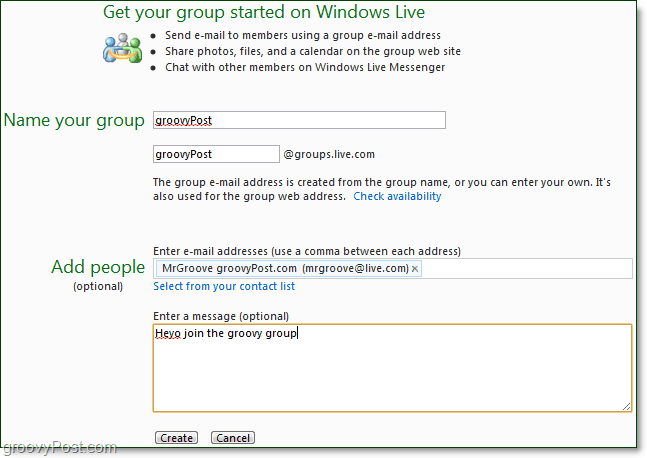Click 'Chat with other members' bullet text
This screenshot has width=647, height=458.
(x=305, y=67)
